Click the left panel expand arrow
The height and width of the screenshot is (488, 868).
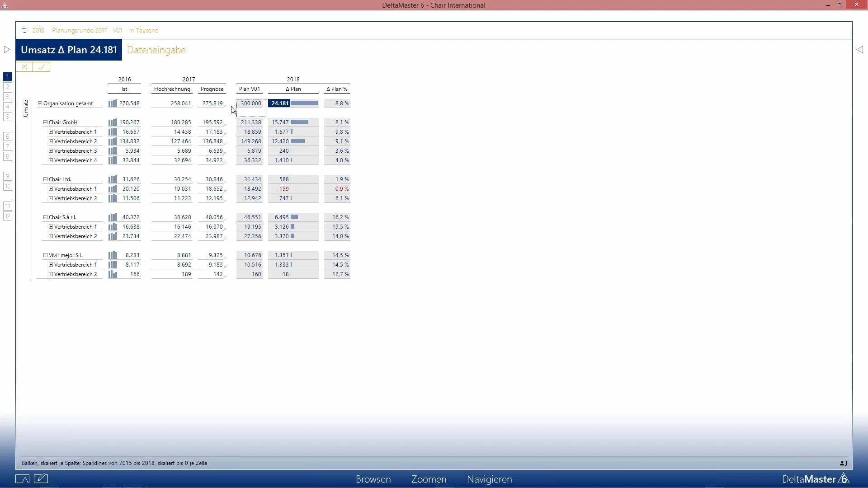[x=7, y=50]
